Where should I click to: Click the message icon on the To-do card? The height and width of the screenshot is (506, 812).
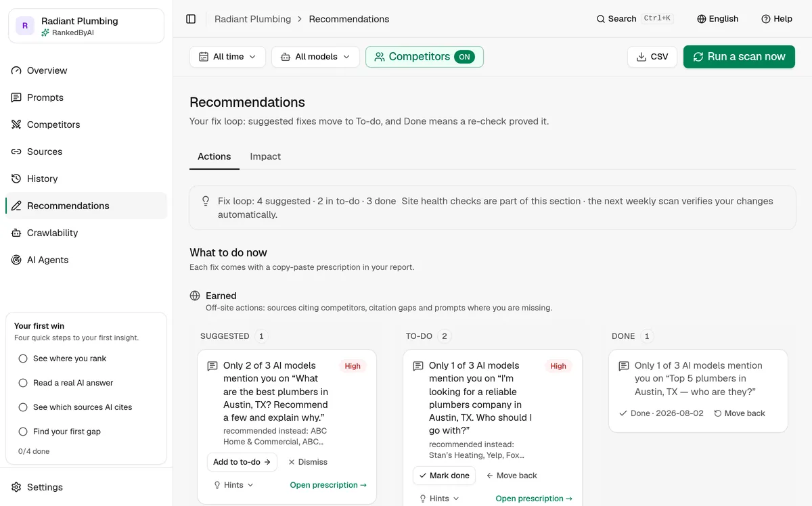(418, 366)
